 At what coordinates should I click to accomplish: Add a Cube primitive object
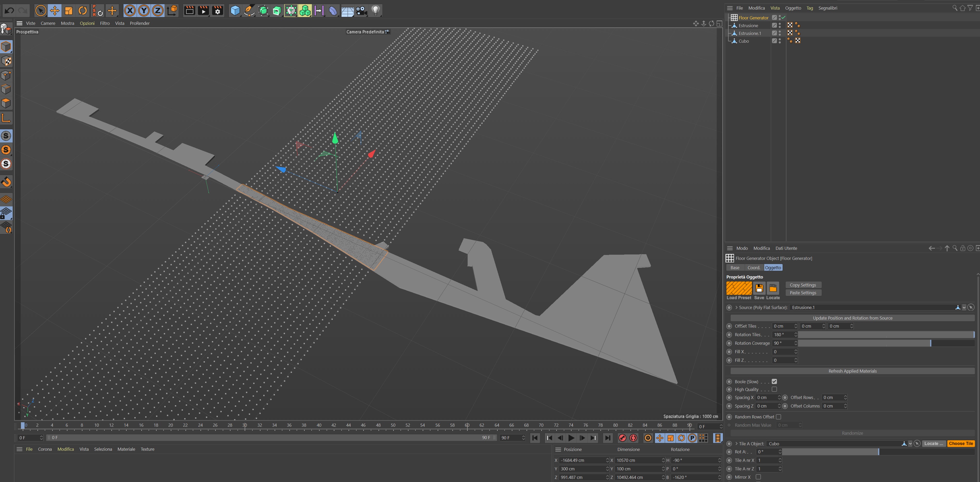(235, 11)
